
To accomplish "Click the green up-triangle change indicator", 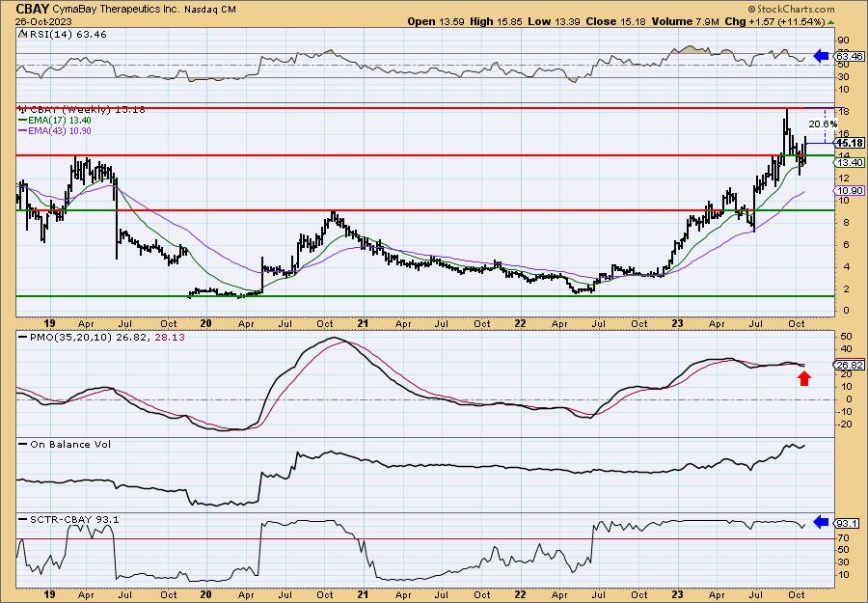I will pyautogui.click(x=830, y=22).
